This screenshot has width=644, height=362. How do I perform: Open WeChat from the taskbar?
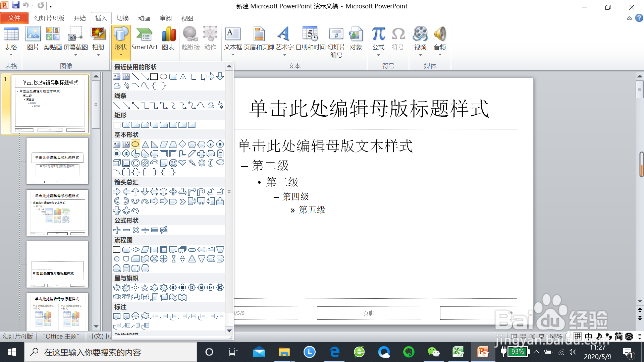[x=433, y=352]
